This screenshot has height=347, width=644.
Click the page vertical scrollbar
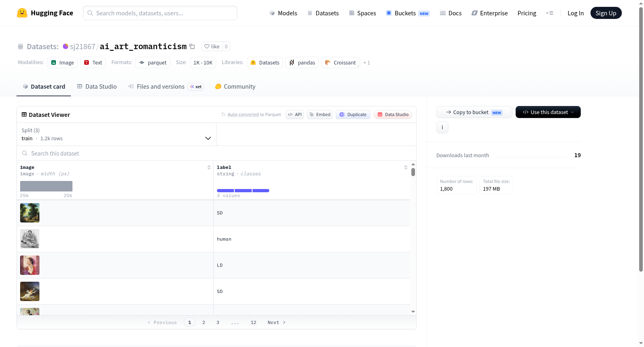click(641, 139)
